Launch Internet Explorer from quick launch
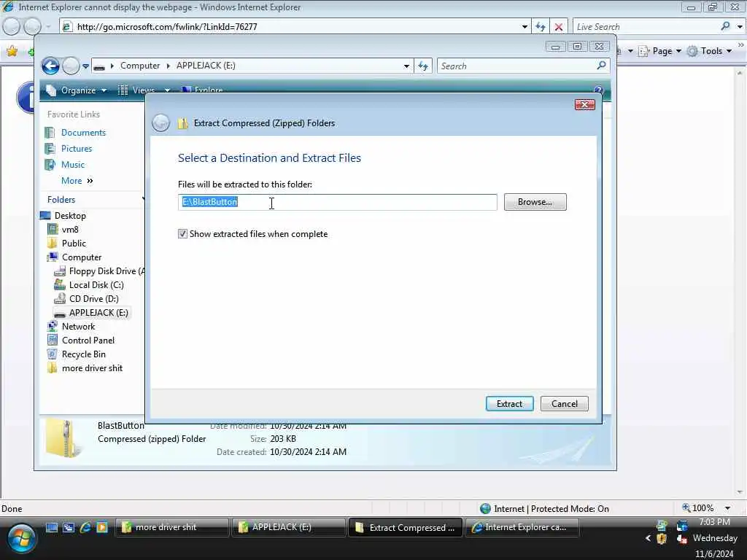Viewport: 747px width, 560px height. tap(85, 527)
